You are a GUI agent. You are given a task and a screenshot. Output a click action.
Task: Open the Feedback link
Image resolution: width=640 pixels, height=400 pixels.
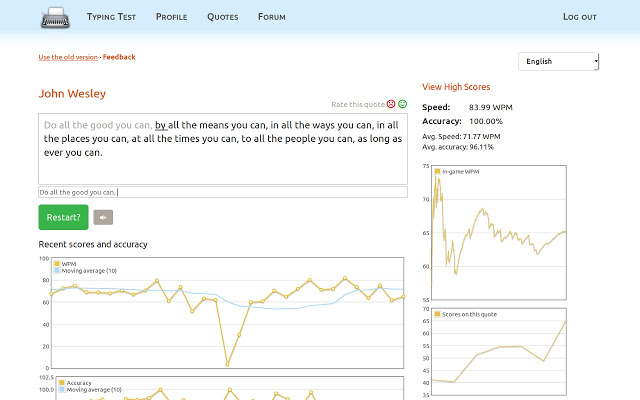[x=119, y=57]
